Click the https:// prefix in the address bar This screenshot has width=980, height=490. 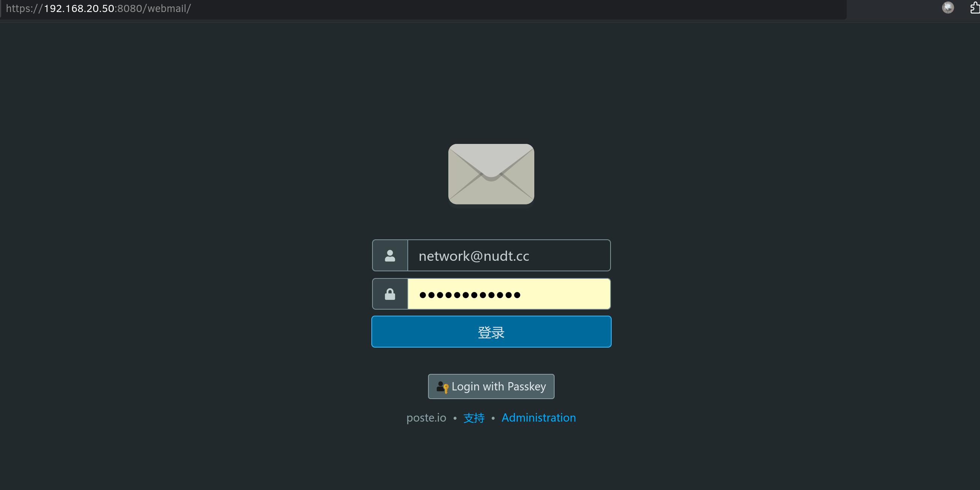(25, 8)
